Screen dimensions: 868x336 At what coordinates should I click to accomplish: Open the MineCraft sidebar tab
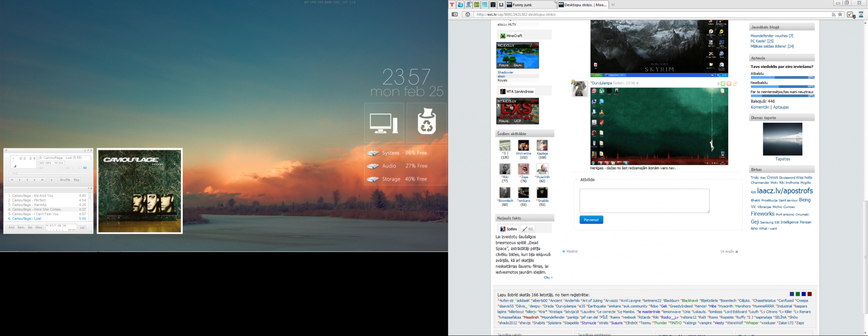pyautogui.click(x=511, y=36)
